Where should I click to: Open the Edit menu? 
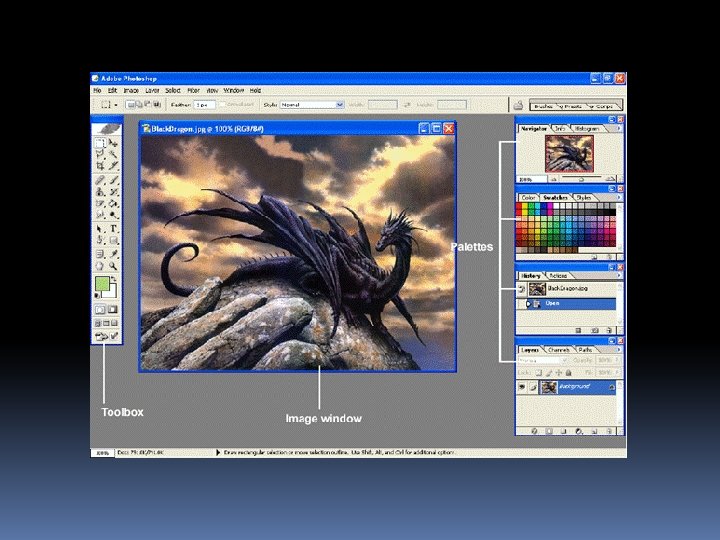click(112, 90)
